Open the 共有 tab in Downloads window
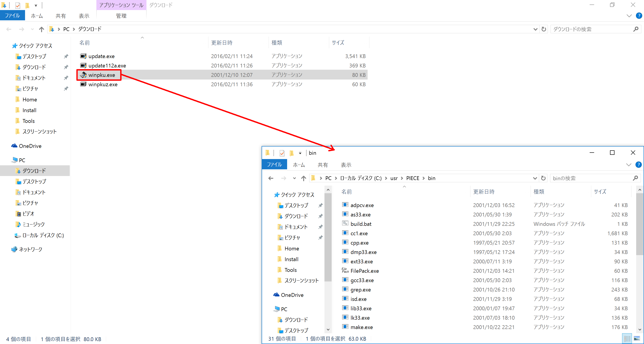644x344 pixels. [61, 16]
